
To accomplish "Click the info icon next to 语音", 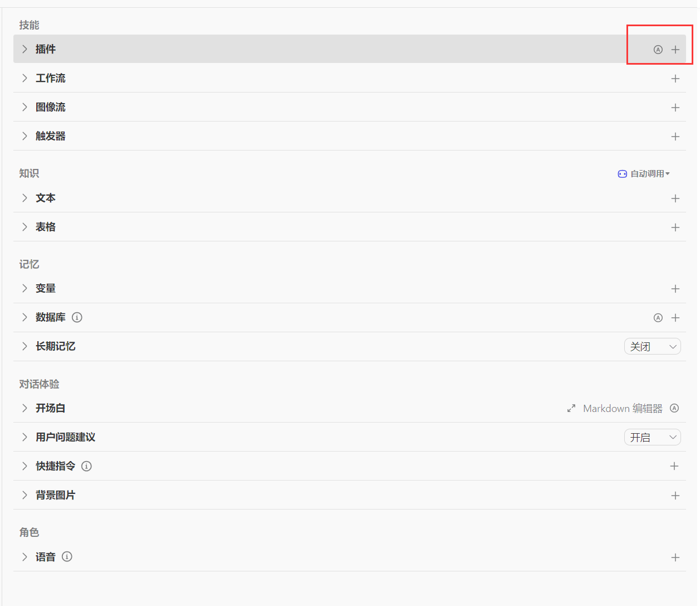I will 67,556.
